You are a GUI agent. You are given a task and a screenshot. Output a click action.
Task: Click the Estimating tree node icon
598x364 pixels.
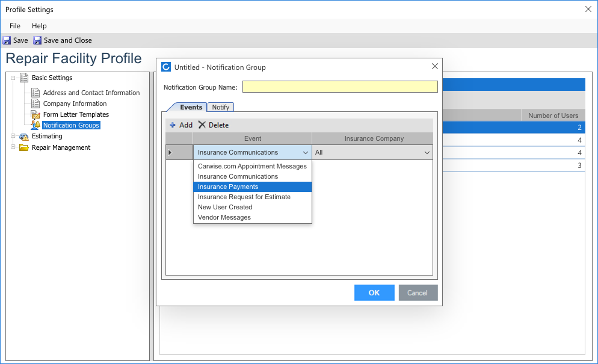tap(24, 137)
